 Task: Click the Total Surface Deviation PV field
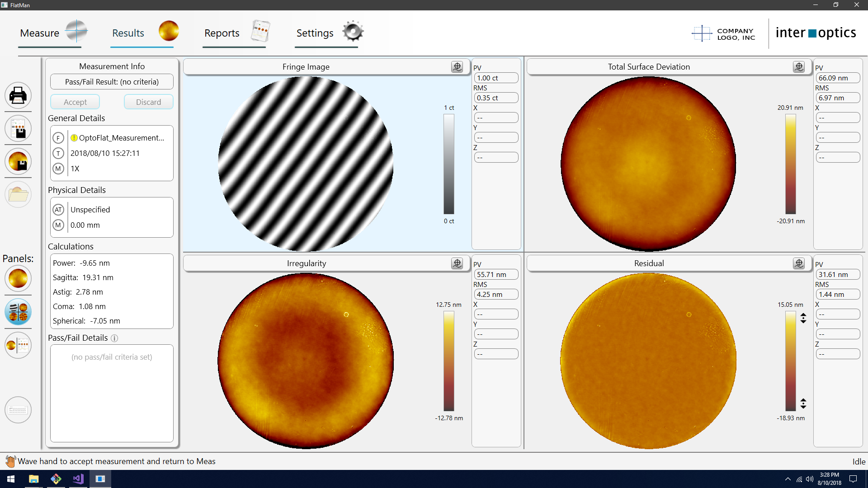837,78
